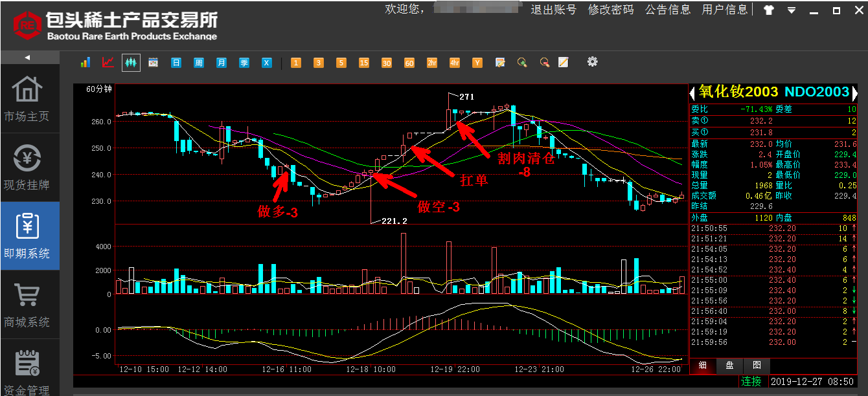The height and width of the screenshot is (396, 868).
Task: Switch to the 盘 tab
Action: [729, 366]
